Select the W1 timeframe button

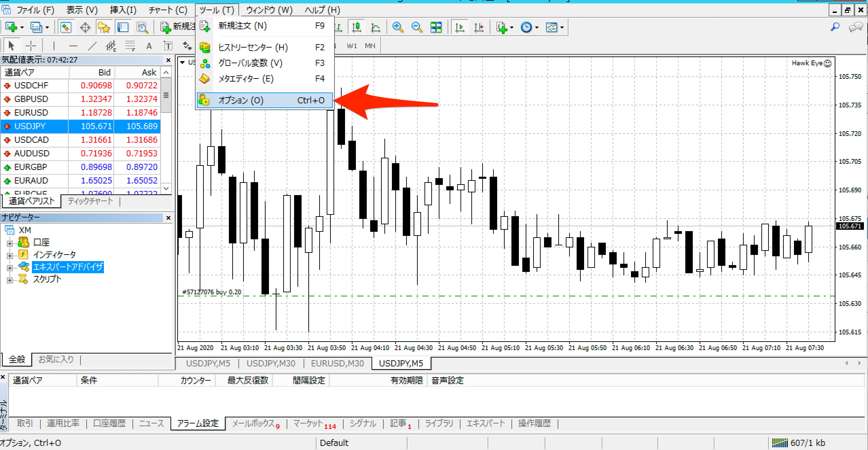coord(352,46)
